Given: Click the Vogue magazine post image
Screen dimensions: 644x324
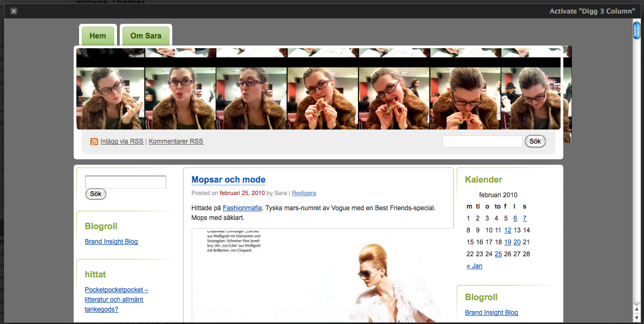Looking at the screenshot, I should point(322,276).
